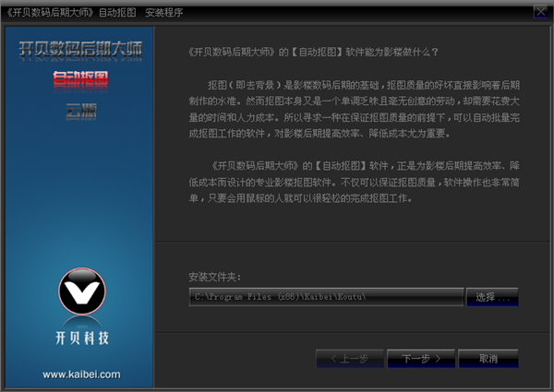This screenshot has width=554, height=392.
Task: Click text line starting 单，只要会用鼠标的人
Action: [x=300, y=198]
